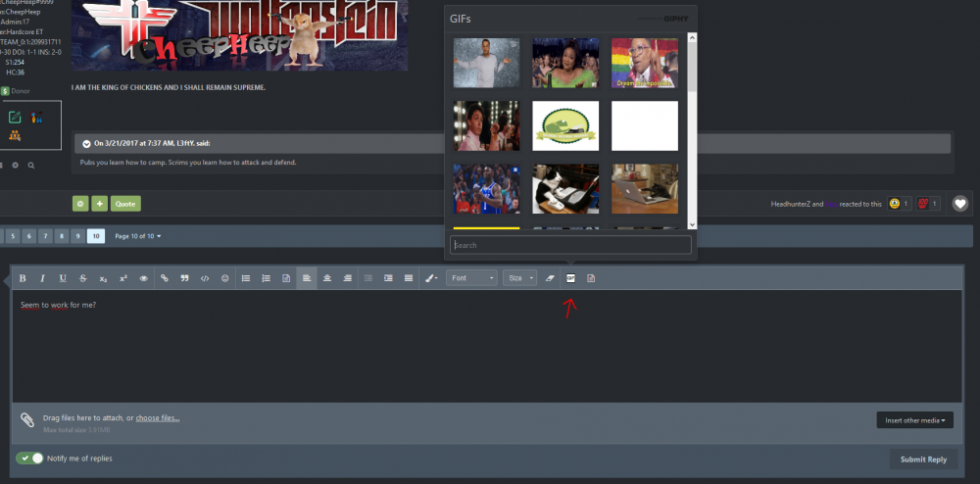Select the man in snow GIF
The image size is (980, 484).
[486, 63]
